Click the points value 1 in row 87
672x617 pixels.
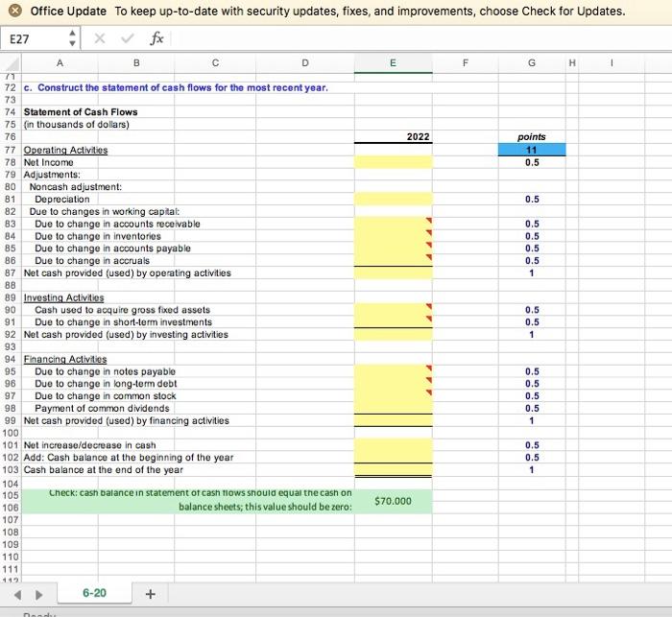point(532,273)
